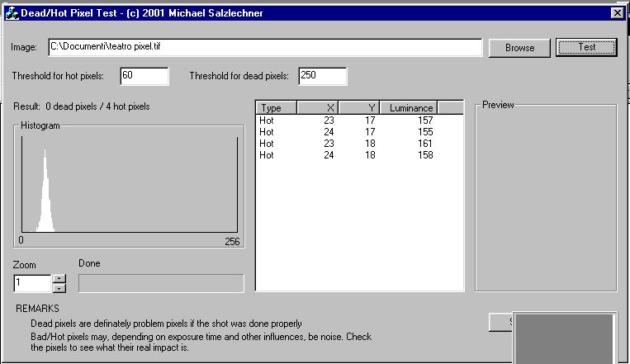Increase Zoom with the up arrow

pyautogui.click(x=59, y=279)
